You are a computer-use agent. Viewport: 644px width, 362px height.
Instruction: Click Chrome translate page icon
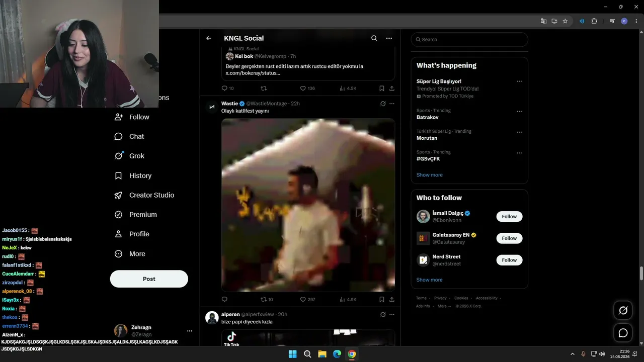[543, 21]
